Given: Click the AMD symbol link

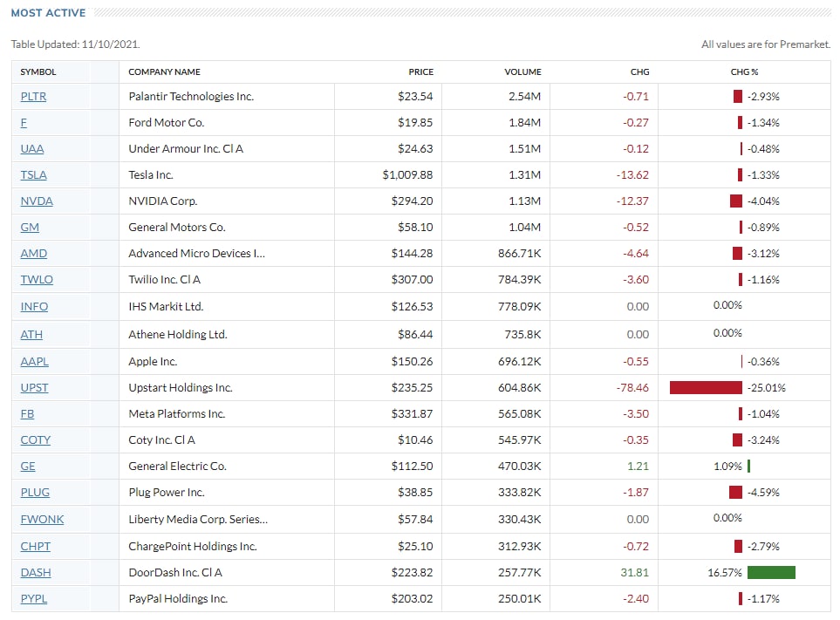Looking at the screenshot, I should tap(34, 253).
